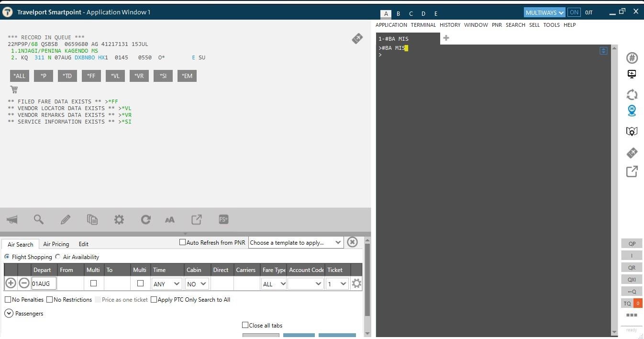The image size is (644, 339).
Task: Open the TOOLS menu
Action: (551, 25)
